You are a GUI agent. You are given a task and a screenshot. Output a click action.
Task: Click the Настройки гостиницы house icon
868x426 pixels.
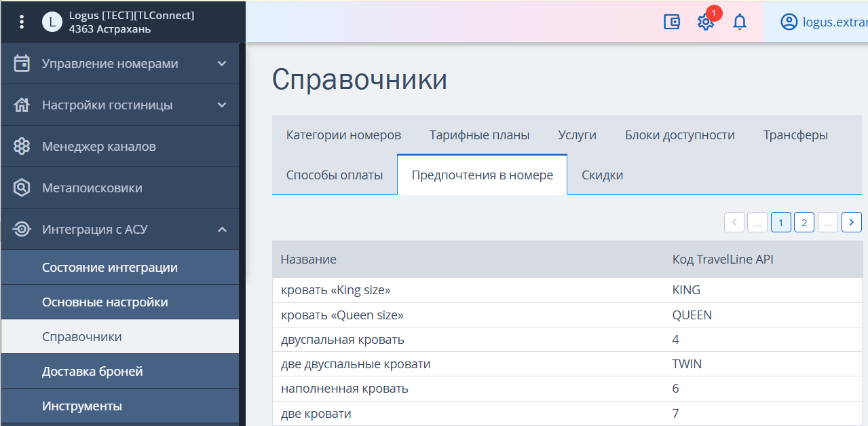(22, 105)
